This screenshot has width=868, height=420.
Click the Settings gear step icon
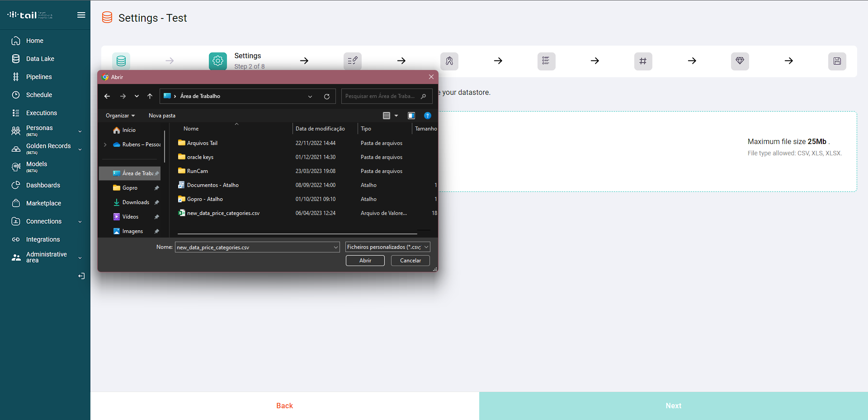[218, 61]
